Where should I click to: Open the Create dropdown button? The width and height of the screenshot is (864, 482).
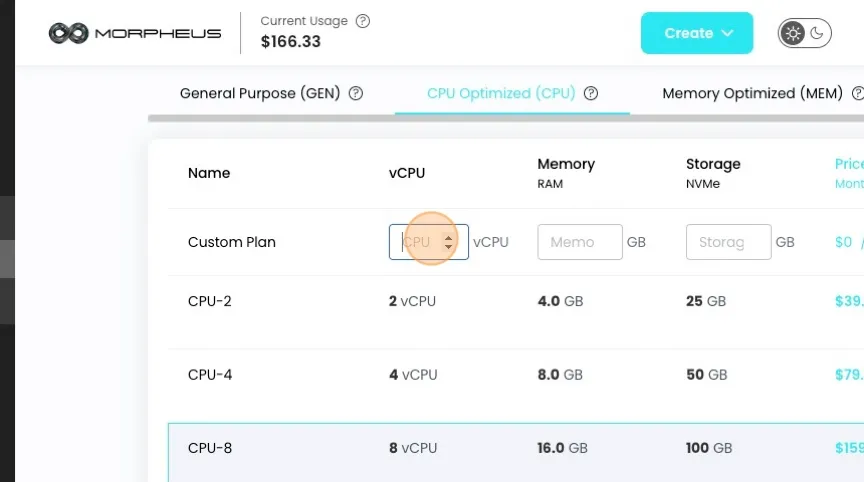click(x=696, y=33)
